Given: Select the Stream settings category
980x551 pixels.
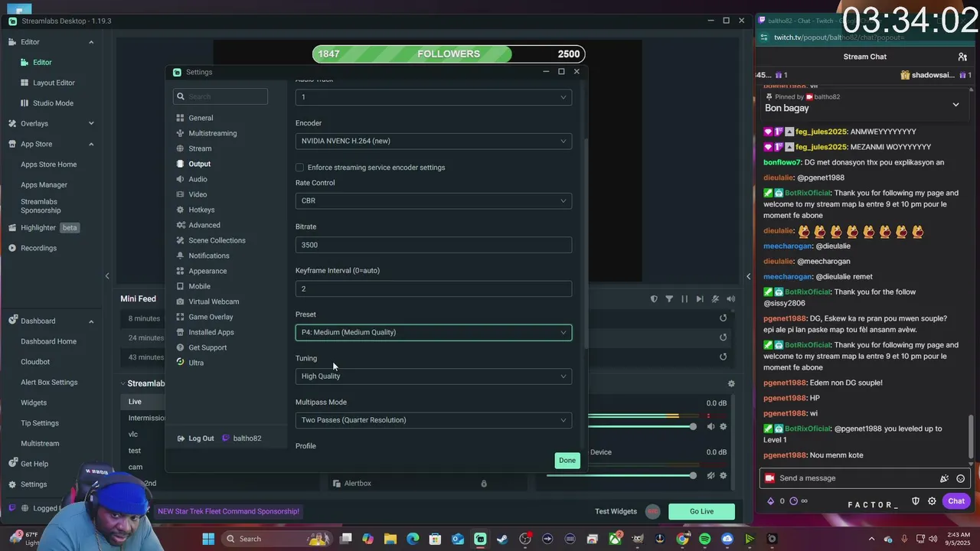Looking at the screenshot, I should 200,148.
